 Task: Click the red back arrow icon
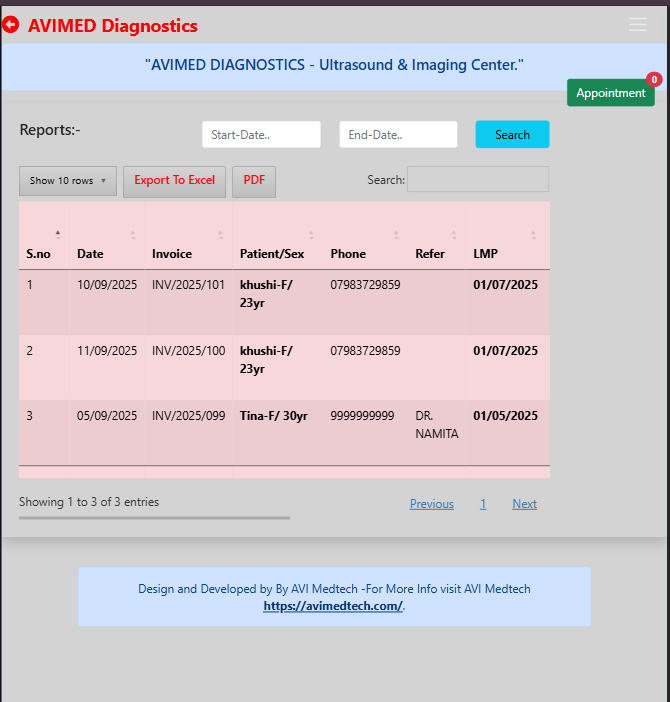point(11,25)
